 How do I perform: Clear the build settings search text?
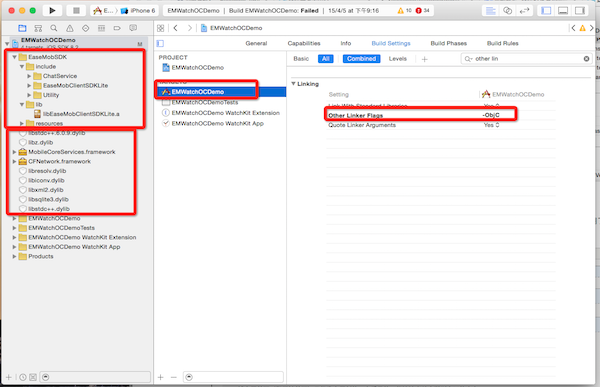586,59
